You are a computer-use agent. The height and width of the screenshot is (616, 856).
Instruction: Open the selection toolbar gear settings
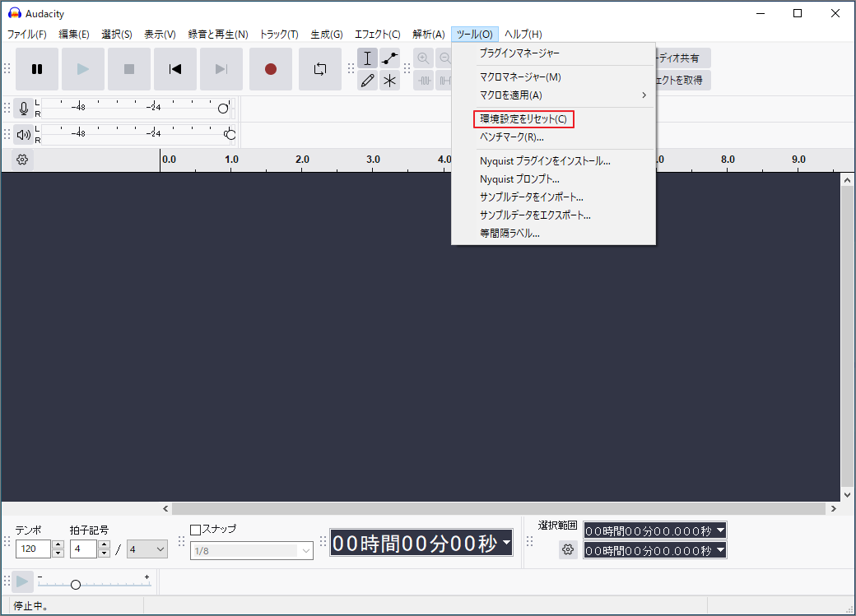pyautogui.click(x=568, y=549)
